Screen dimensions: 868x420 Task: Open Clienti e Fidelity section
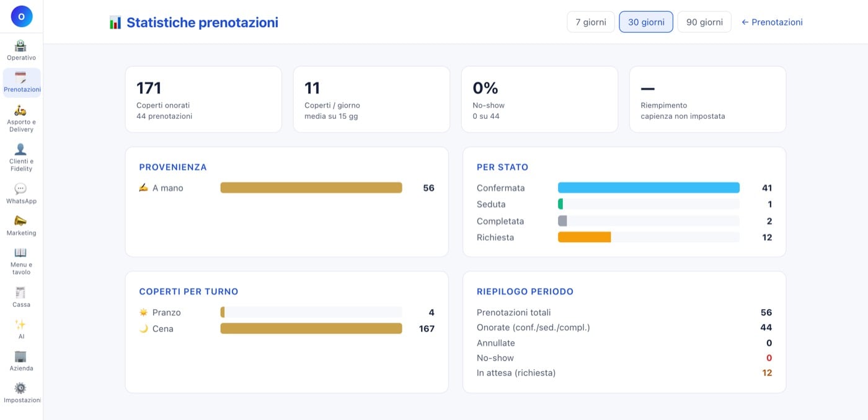coord(21,157)
